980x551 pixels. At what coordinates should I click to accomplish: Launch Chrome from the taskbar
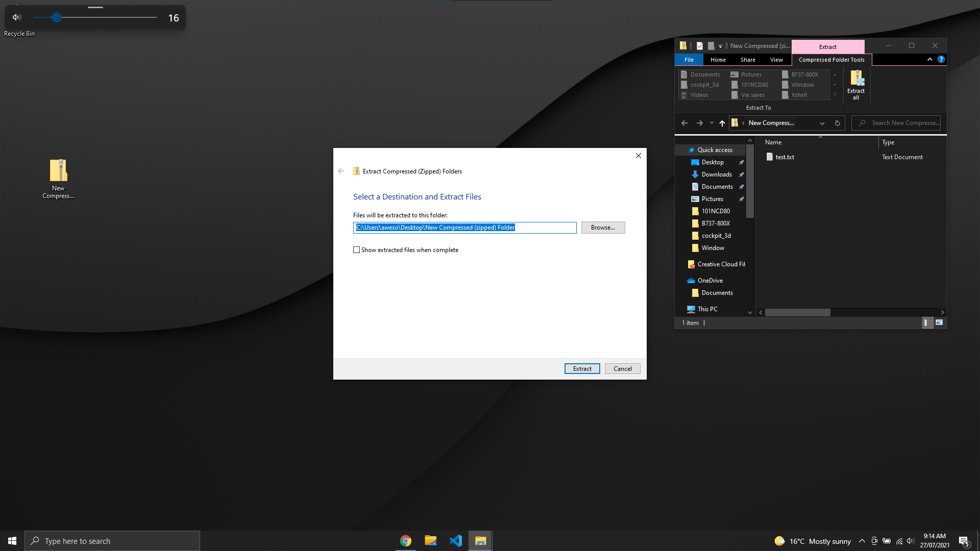click(x=406, y=541)
